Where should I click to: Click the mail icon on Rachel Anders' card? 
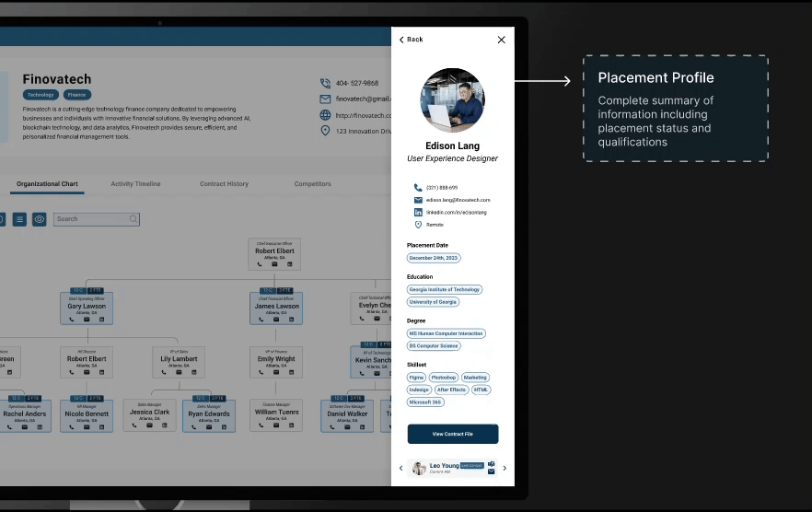(x=24, y=427)
